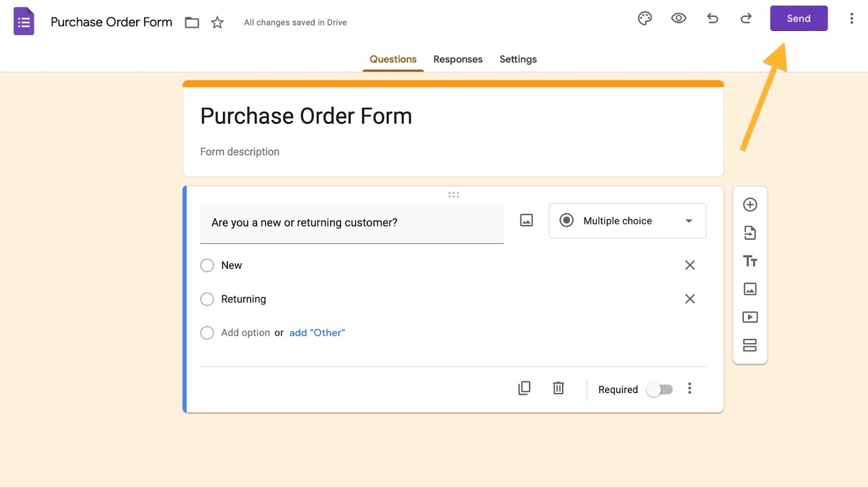
Task: Click the purple Send button
Action: point(799,18)
